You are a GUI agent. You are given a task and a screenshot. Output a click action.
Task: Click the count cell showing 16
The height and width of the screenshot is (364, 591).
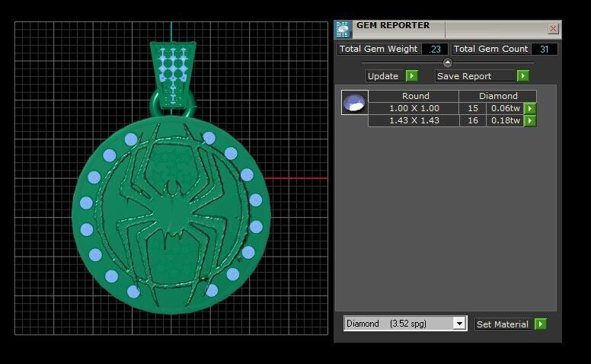pyautogui.click(x=473, y=120)
